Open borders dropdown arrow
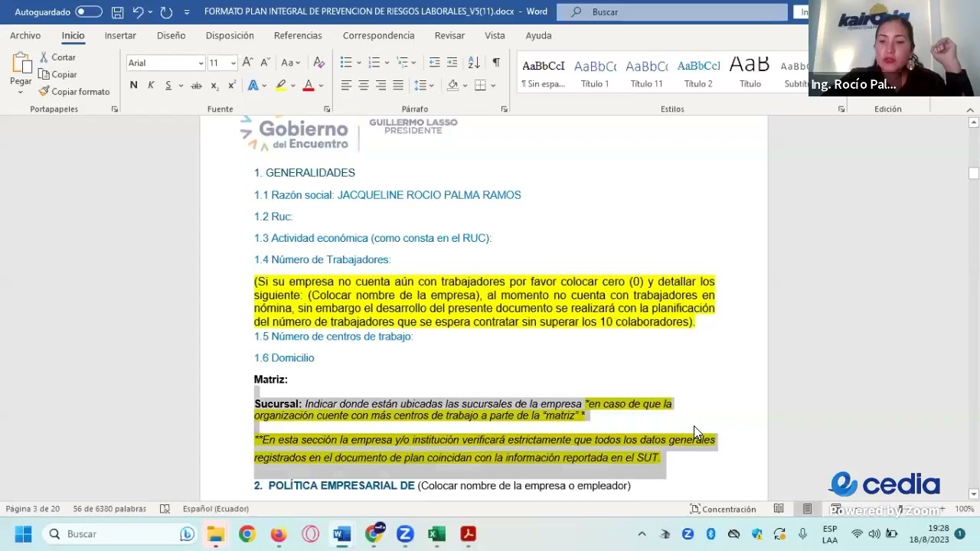This screenshot has height=551, width=980. pos(493,85)
